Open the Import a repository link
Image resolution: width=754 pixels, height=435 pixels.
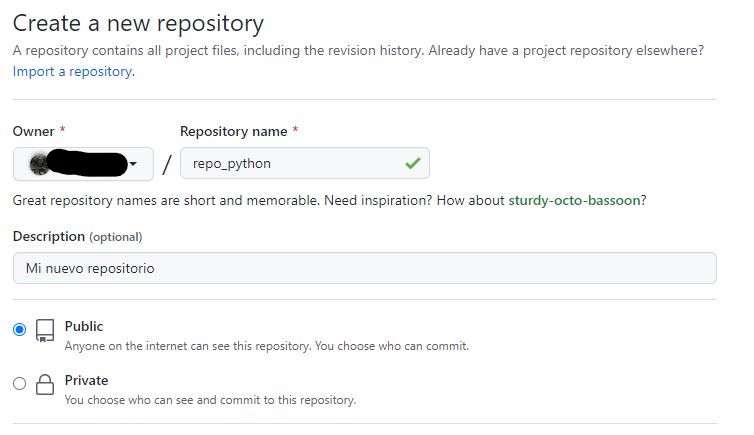(74, 71)
